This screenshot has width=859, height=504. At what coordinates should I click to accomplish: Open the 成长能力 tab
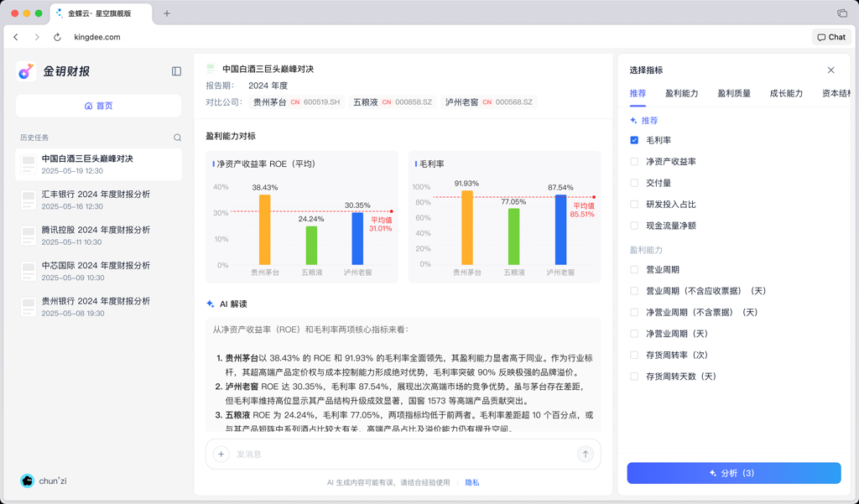[x=786, y=94]
